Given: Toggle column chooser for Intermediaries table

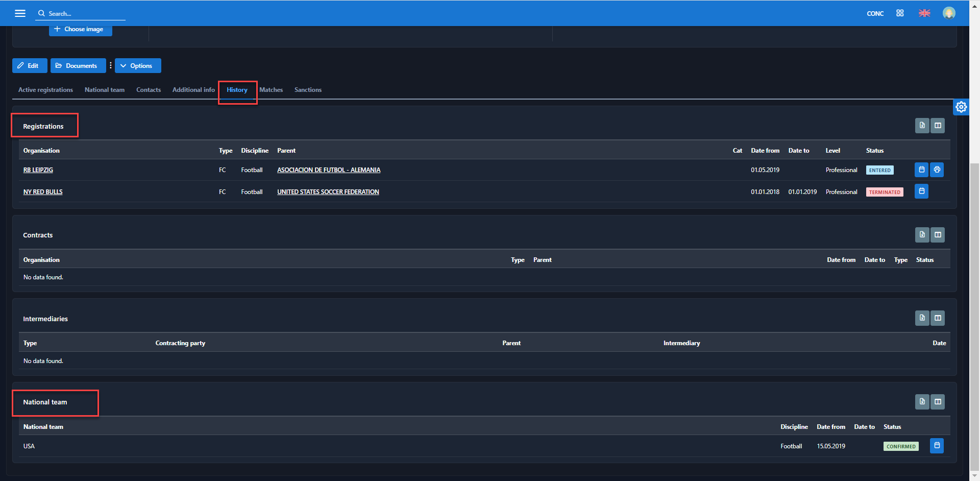Looking at the screenshot, I should (938, 318).
